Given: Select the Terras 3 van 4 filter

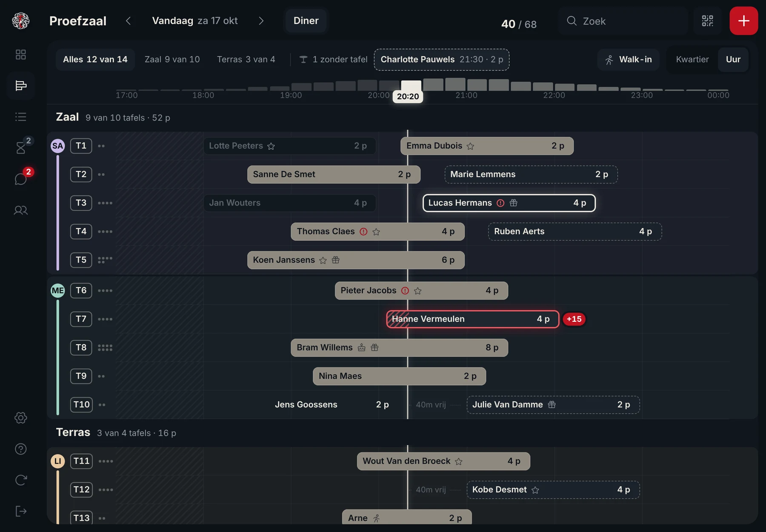Looking at the screenshot, I should [246, 60].
